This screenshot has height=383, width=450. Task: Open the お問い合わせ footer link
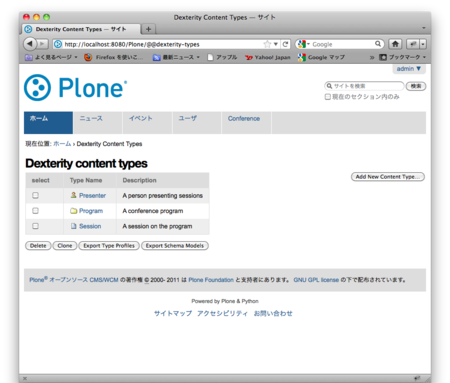273,313
